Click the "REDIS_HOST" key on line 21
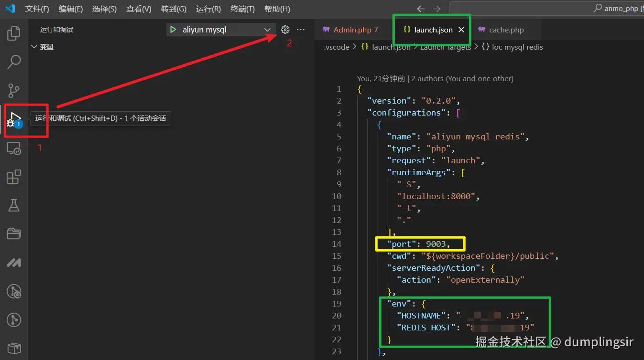The height and width of the screenshot is (360, 644). coord(426,328)
